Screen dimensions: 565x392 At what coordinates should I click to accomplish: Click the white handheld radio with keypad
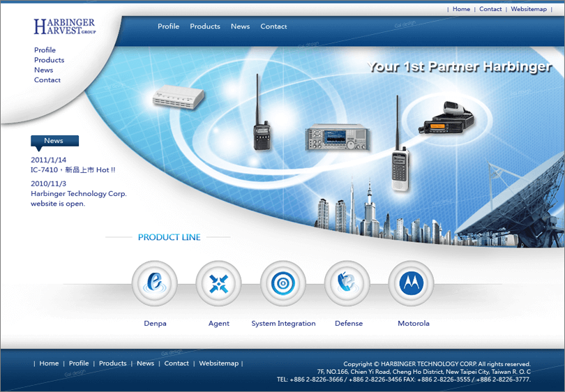click(x=400, y=144)
